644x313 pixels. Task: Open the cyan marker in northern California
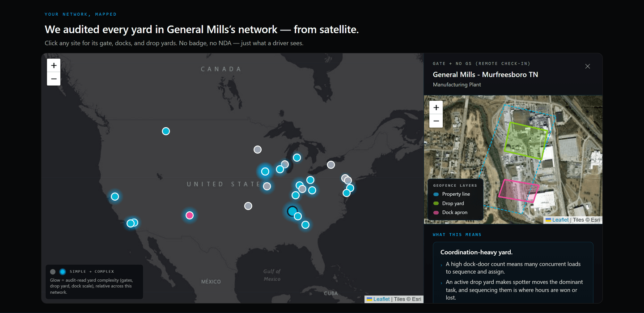[115, 197]
